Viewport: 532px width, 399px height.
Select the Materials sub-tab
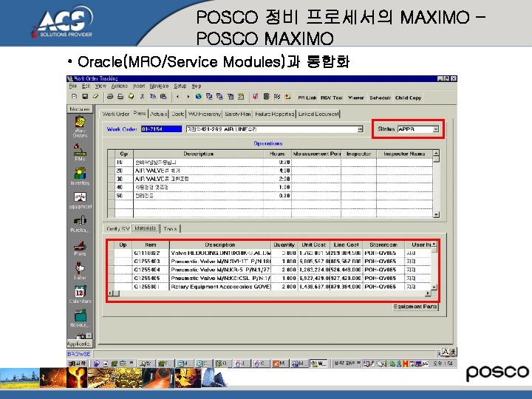coord(146,228)
